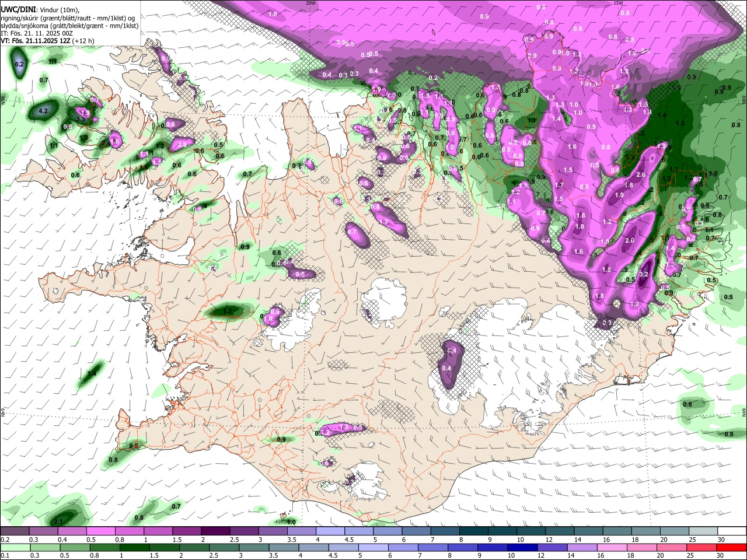Select the upper legend swatch starting at 0.3
This screenshot has width=747, height=560.
[x=44, y=531]
